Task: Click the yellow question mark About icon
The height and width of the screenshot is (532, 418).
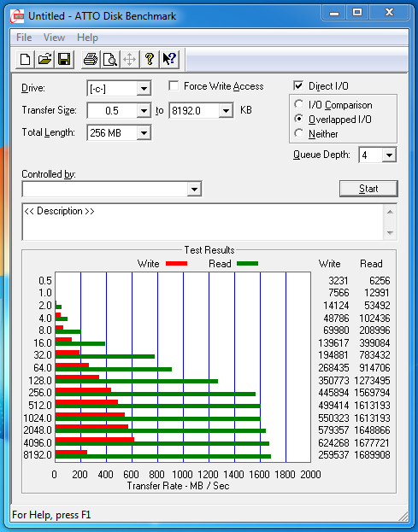Action: 150,60
